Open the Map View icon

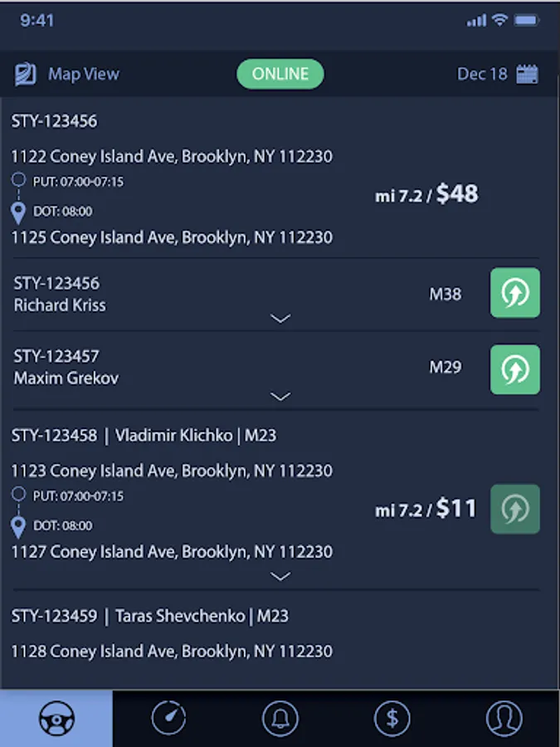point(25,75)
